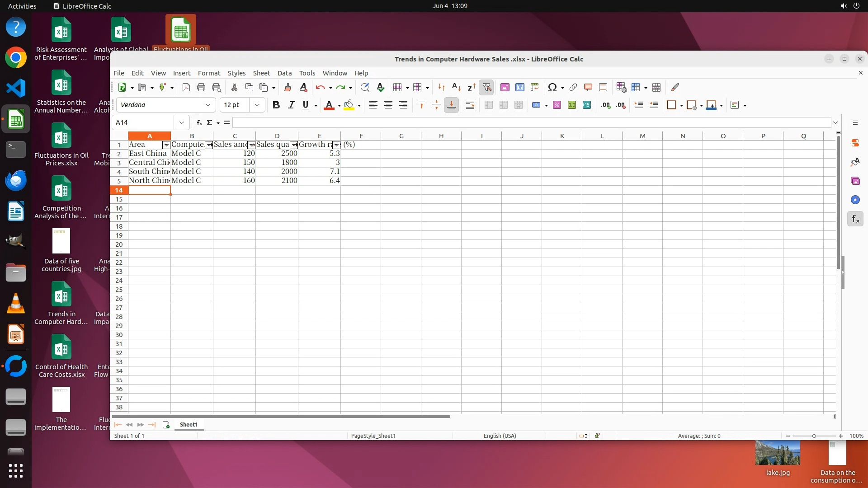The image size is (868, 488).
Task: Click the Clone Formatting paintbrush icon
Action: (x=287, y=88)
